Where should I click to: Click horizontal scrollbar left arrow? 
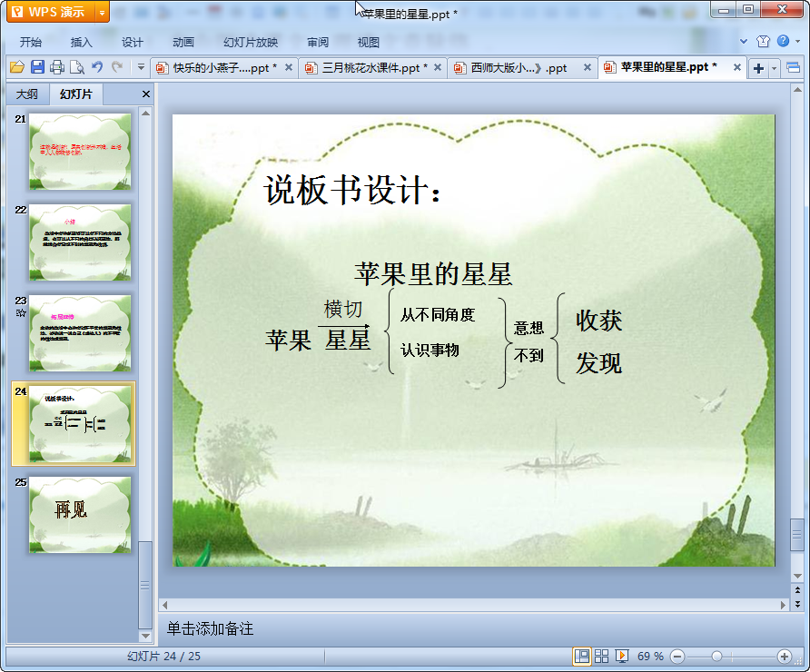pos(164,604)
